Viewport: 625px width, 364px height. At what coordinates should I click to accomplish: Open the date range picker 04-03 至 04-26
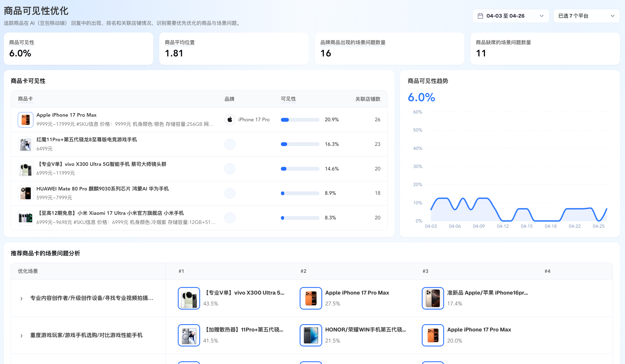pos(510,16)
